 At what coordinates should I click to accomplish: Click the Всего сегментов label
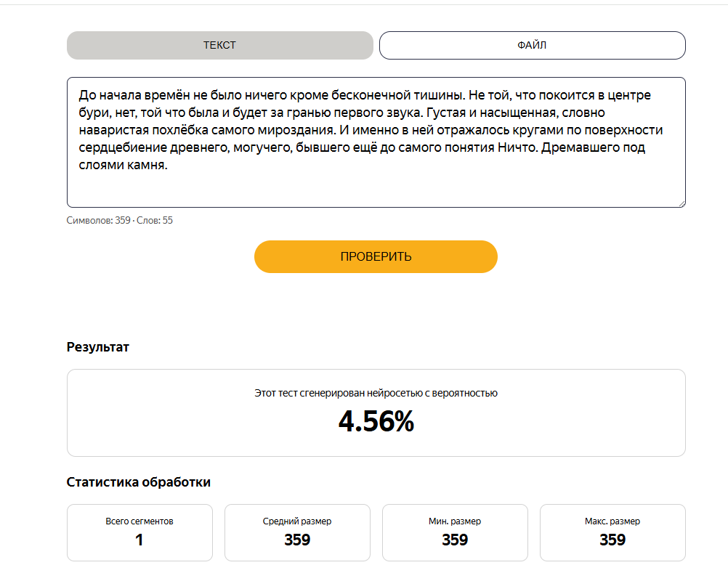(139, 521)
